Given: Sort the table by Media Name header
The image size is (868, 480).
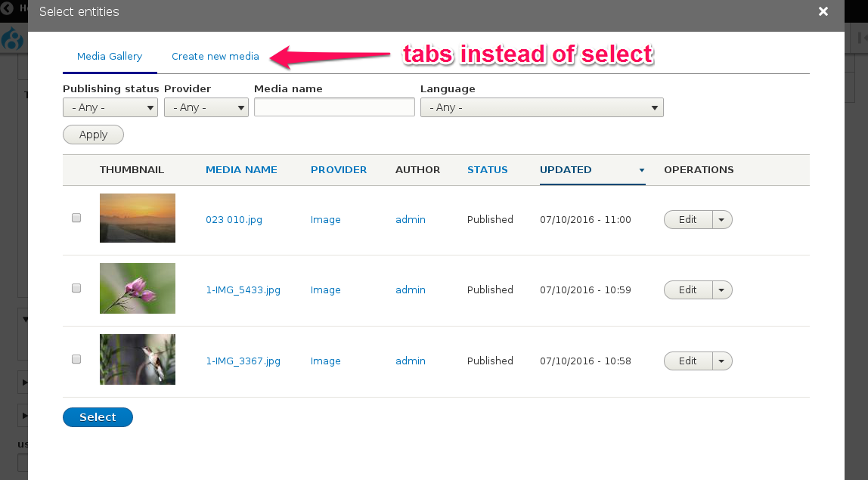Looking at the screenshot, I should (x=241, y=170).
